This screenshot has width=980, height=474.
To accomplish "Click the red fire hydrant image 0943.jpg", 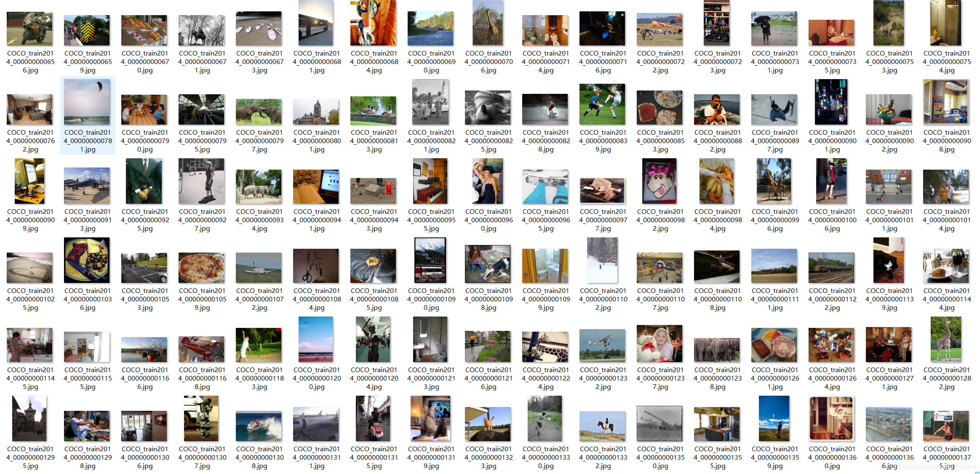I will coord(373,191).
